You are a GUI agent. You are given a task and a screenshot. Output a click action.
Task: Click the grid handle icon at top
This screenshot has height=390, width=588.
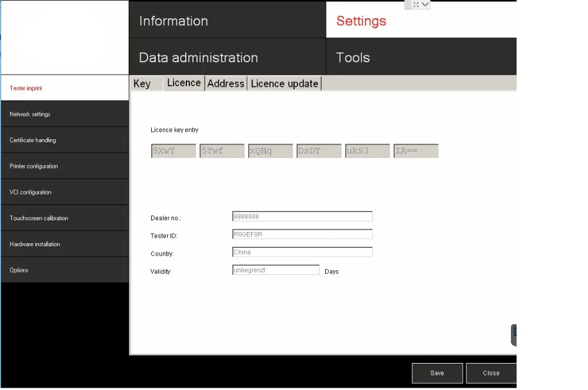409,5
